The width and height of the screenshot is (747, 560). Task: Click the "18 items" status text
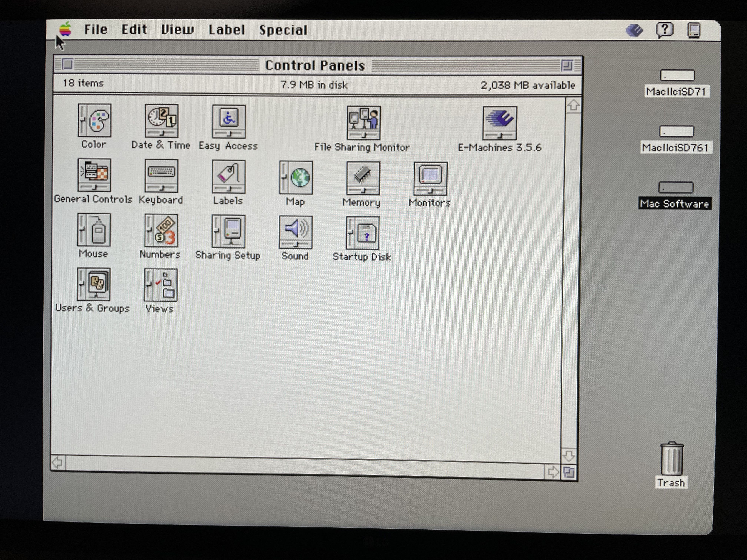click(x=83, y=83)
